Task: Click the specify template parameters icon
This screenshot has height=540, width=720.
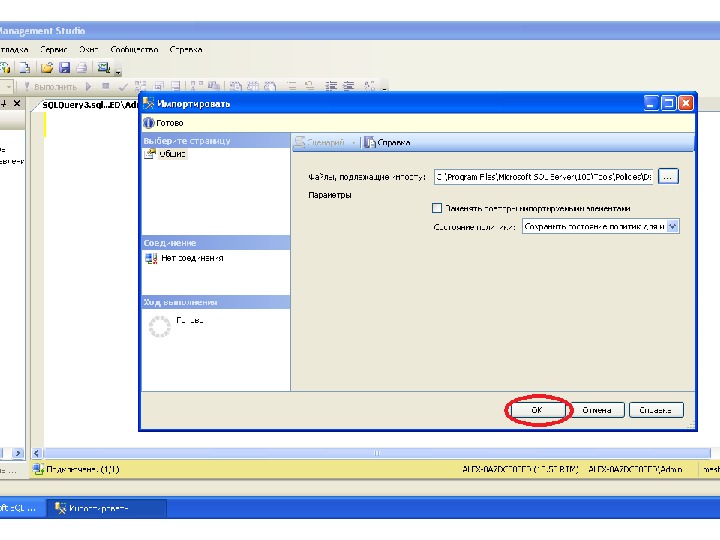Action: coord(370,86)
